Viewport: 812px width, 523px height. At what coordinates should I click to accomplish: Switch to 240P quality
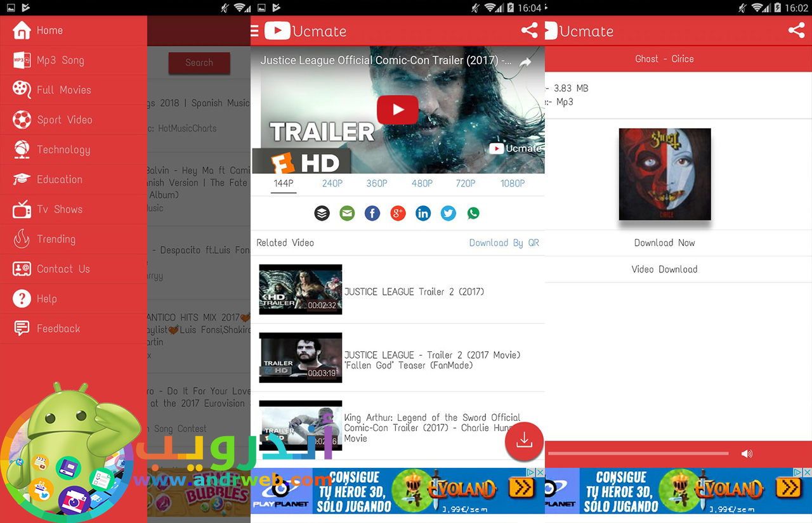point(332,183)
